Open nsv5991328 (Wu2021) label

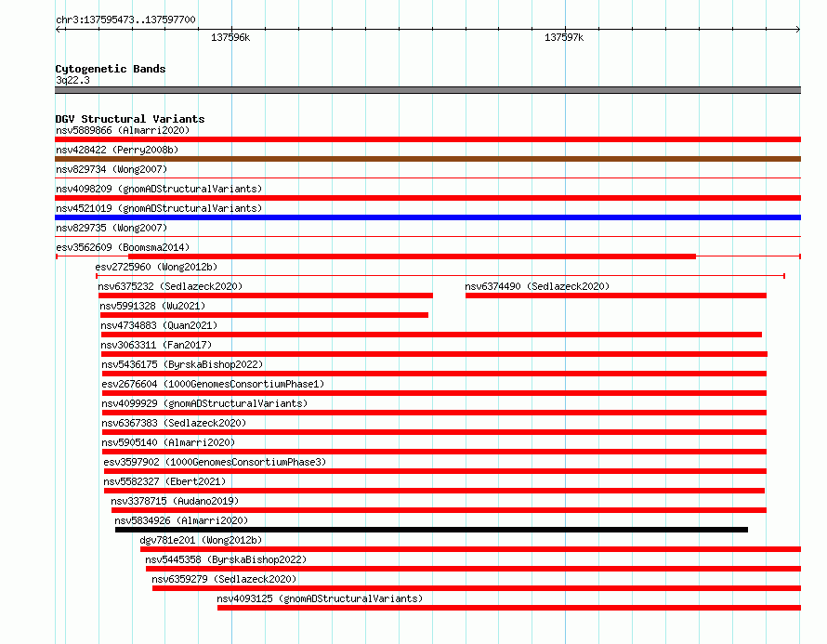pos(152,306)
